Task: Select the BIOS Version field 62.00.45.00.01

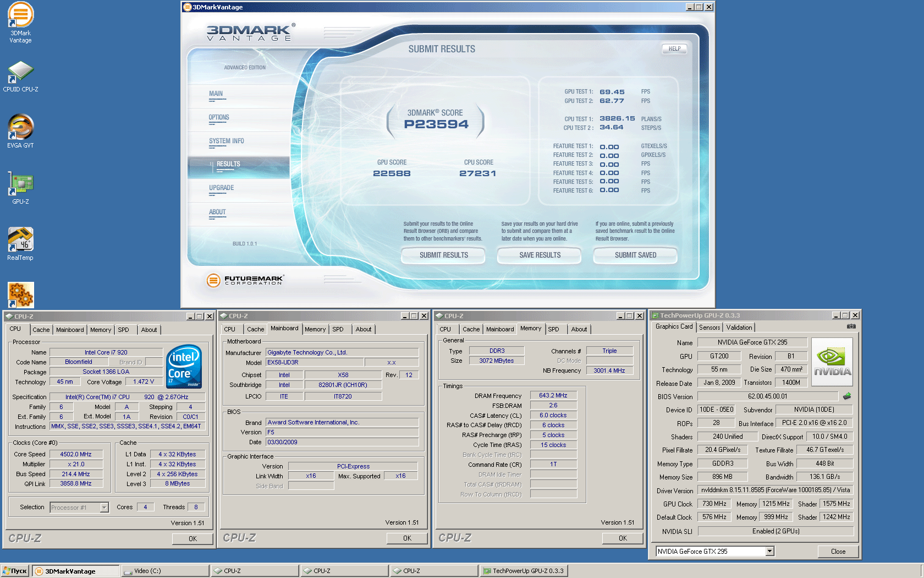Action: [x=767, y=396]
